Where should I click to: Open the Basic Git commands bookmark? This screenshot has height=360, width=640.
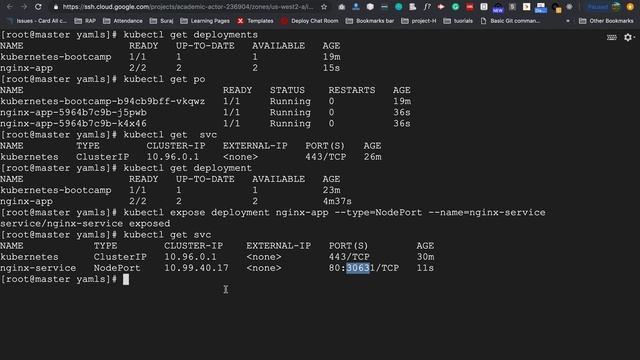[x=510, y=21]
